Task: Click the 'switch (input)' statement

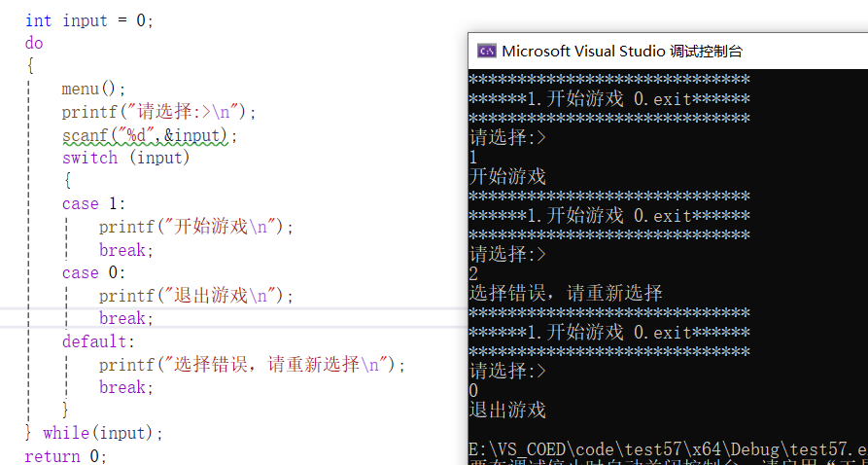Action: coord(126,158)
